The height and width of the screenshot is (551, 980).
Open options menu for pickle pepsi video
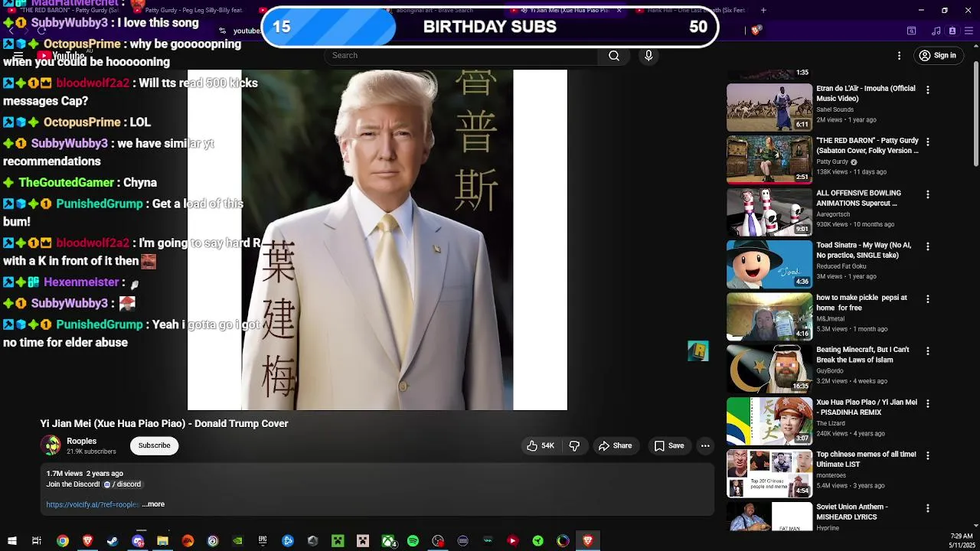(x=928, y=298)
